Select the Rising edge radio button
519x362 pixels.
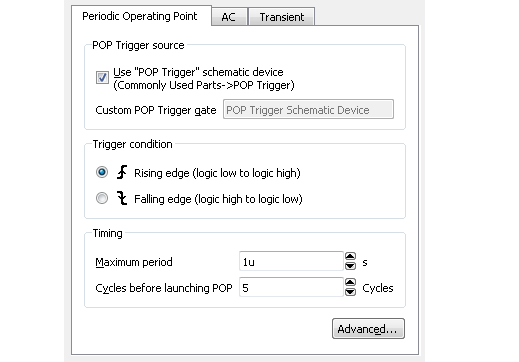102,172
